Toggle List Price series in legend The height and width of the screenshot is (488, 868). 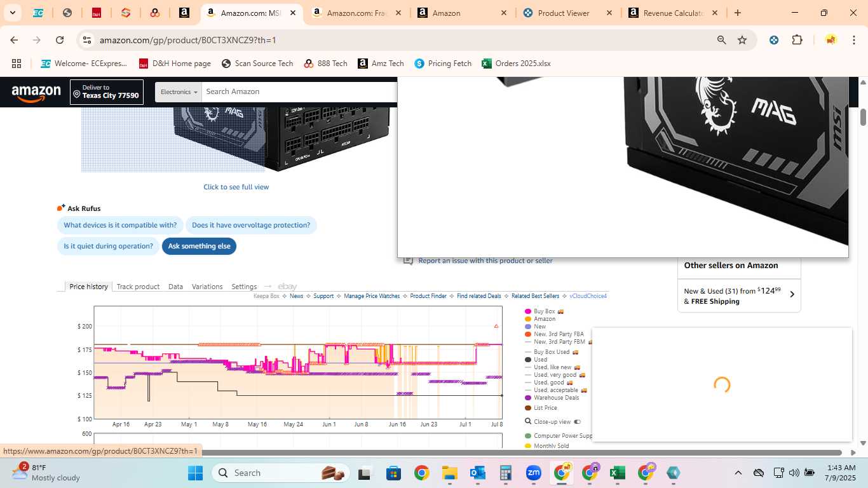541,408
